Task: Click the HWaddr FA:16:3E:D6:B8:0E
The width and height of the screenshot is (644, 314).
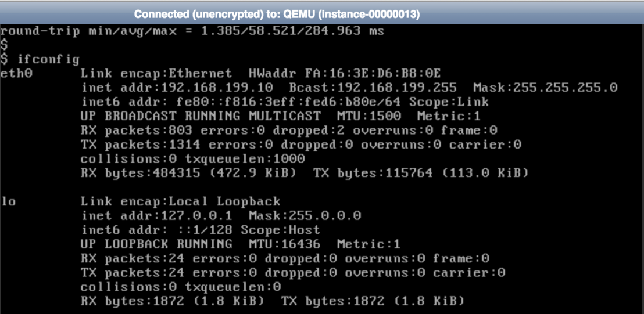Action: tap(345, 74)
